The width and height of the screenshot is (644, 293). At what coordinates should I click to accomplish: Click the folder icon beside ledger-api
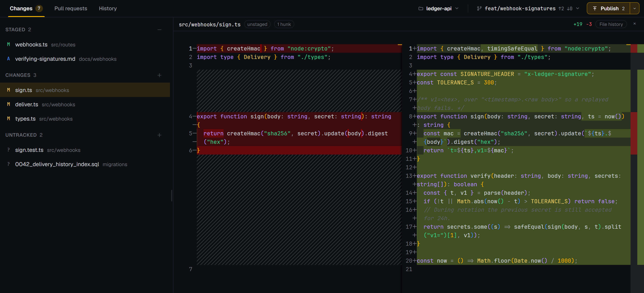click(x=421, y=8)
